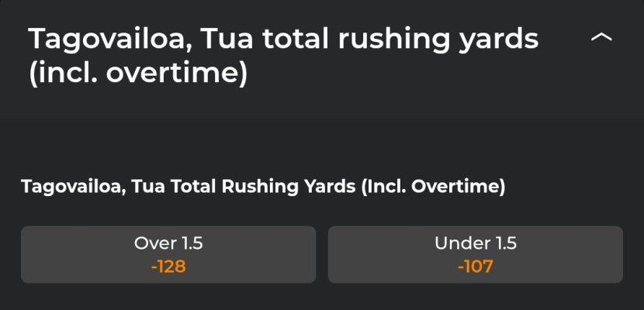
Task: Select the Over 1.5 bet option
Action: coord(168,254)
